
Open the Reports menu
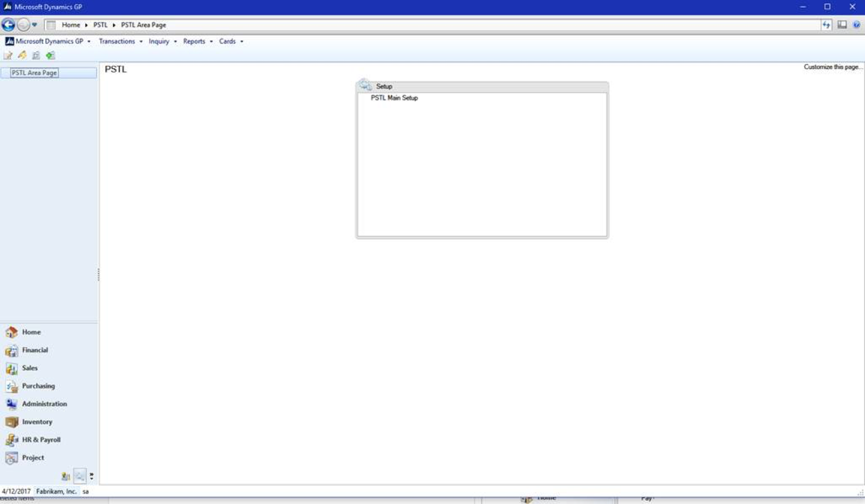(194, 41)
